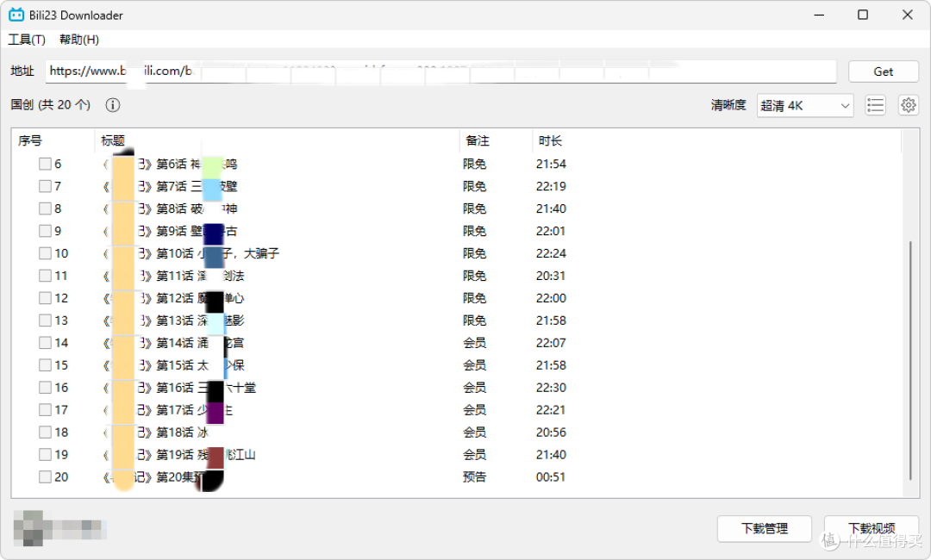931x560 pixels.
Task: Click the 国创 (共 20 个) label
Action: [51, 105]
